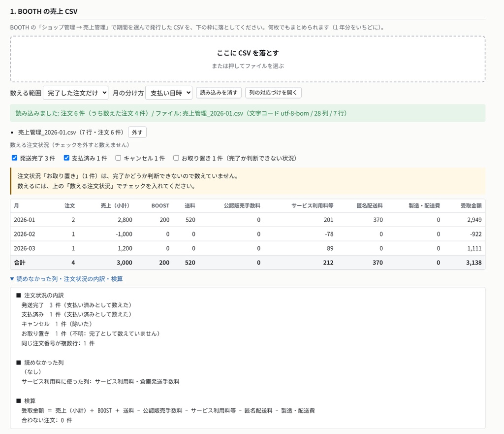
Task: Uncheck the 発送完了 3 件 checkbox
Action: [14, 158]
